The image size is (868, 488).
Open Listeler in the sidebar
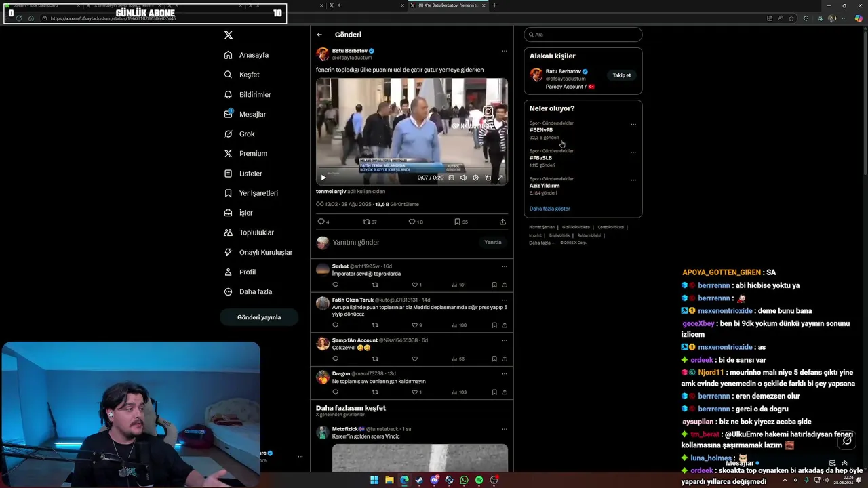(243, 174)
